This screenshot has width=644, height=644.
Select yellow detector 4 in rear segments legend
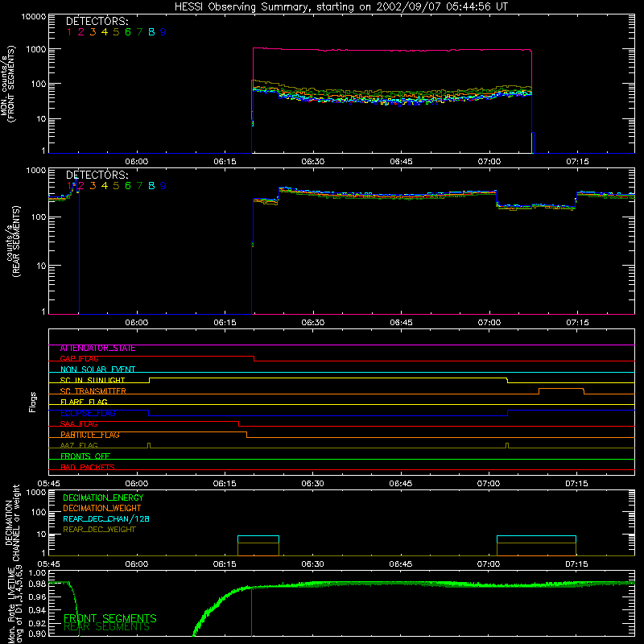(105, 186)
